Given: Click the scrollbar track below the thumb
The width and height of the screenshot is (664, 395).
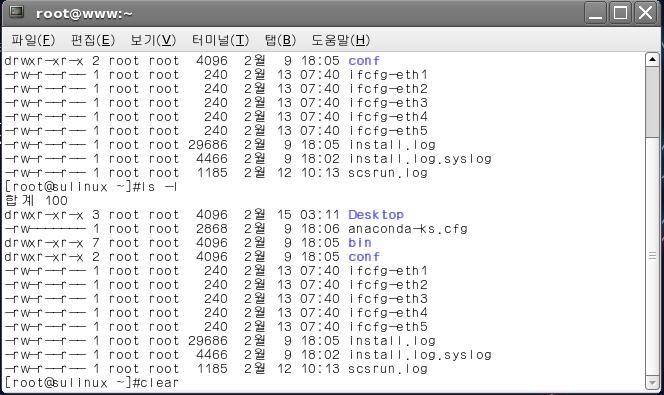Looking at the screenshot, I should (652, 256).
